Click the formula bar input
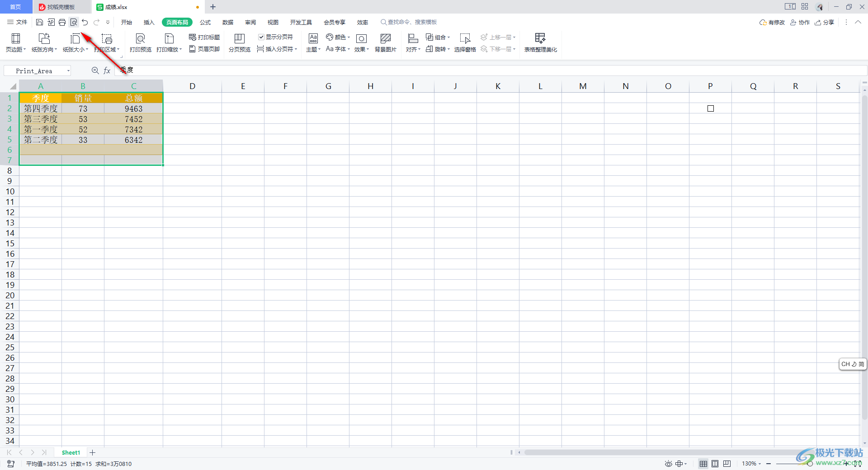 tap(491, 70)
